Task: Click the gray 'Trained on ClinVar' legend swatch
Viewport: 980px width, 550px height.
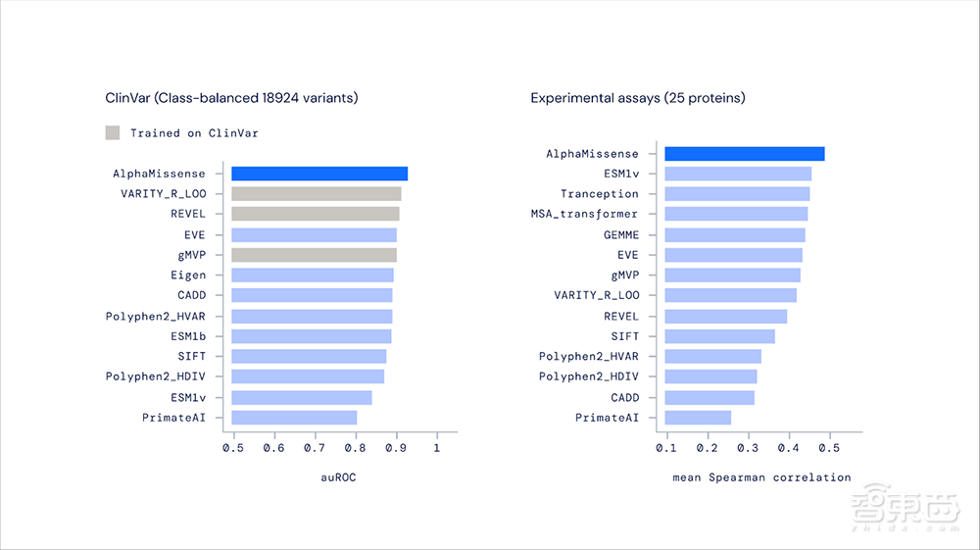Action: tap(113, 132)
